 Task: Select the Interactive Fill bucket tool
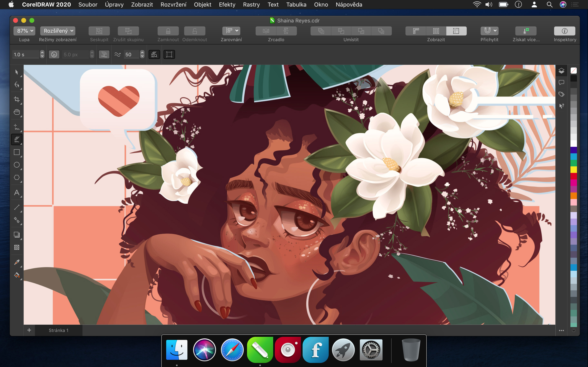(17, 275)
